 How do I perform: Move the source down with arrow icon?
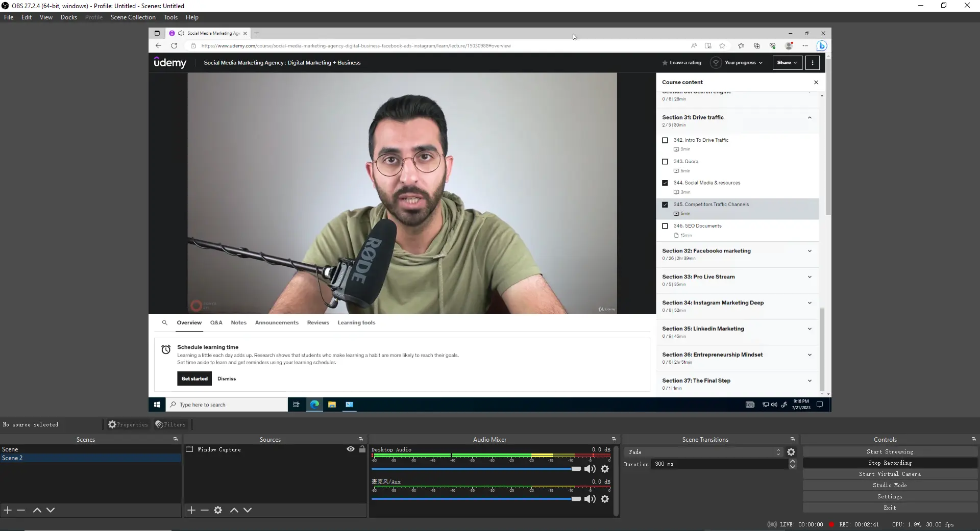[248, 510]
